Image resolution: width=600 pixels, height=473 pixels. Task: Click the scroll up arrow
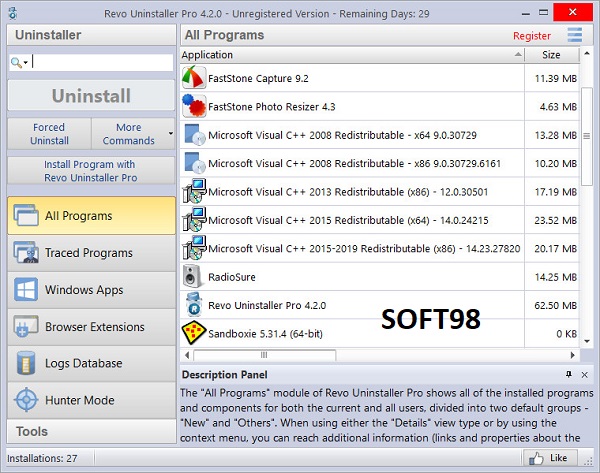(587, 53)
